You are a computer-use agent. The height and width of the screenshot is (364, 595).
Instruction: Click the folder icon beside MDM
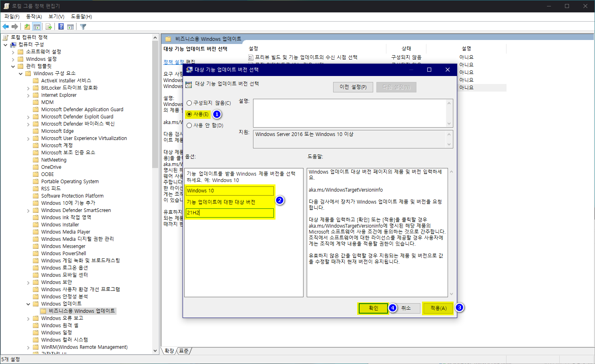(36, 102)
